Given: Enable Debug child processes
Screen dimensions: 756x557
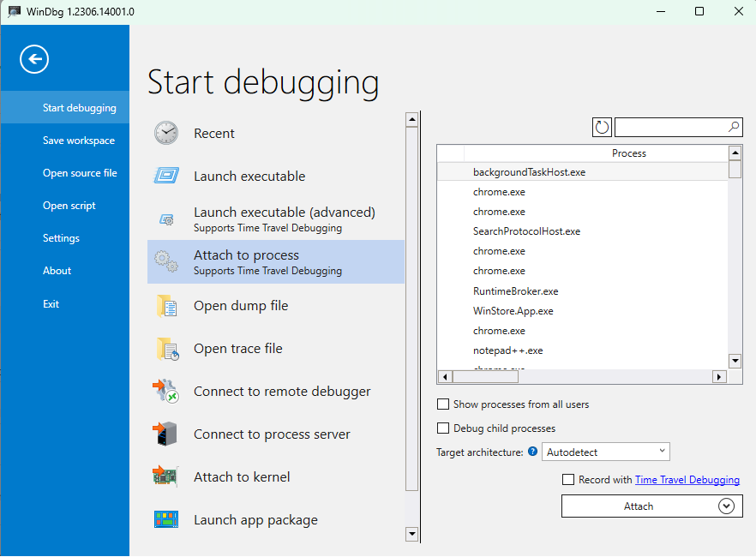Looking at the screenshot, I should (x=443, y=428).
